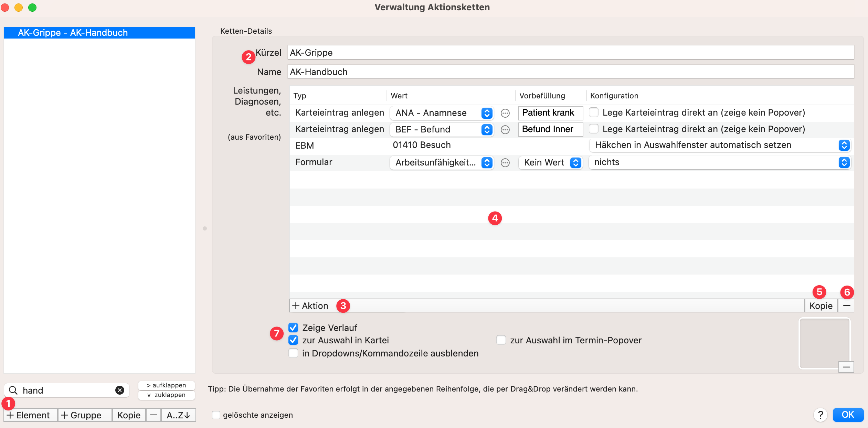Uncheck zur Auswahl in Kartei

point(293,340)
